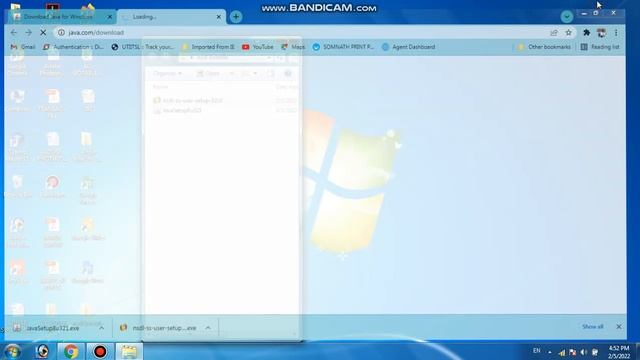Open the second taskbar pinned icon

pyautogui.click(x=42, y=351)
